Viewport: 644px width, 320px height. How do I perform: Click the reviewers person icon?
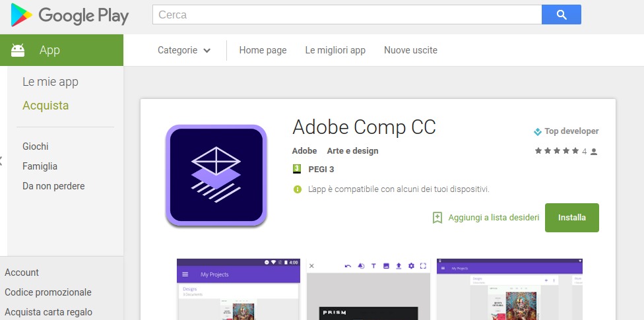pos(594,152)
